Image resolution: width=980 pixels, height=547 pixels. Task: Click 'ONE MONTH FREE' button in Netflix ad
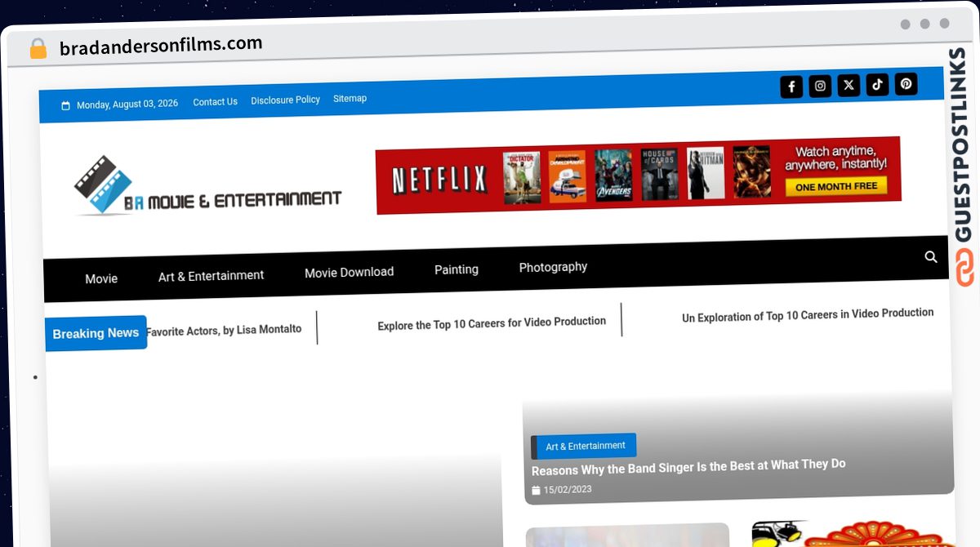(x=836, y=186)
